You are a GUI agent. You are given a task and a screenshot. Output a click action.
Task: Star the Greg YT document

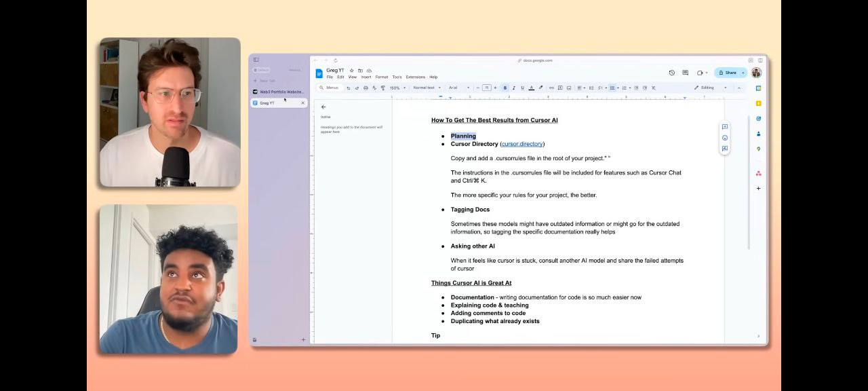[x=351, y=71]
